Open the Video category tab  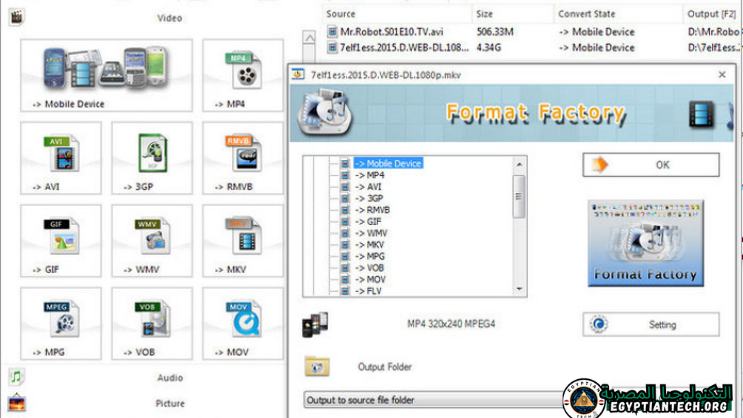pos(170,18)
